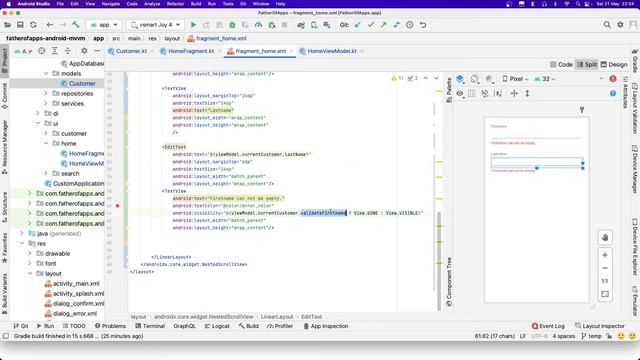Click the Save All toolbar icon
This screenshot has width=640, height=360.
[20, 25]
